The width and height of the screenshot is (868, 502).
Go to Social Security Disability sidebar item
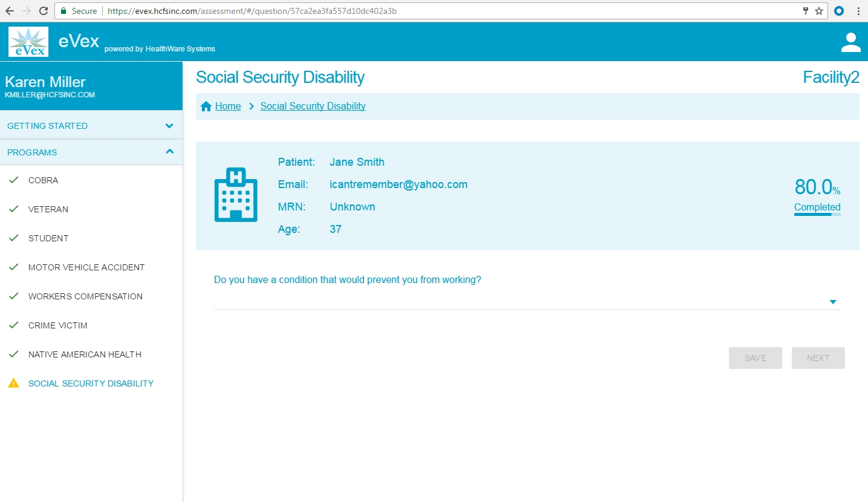(91, 383)
